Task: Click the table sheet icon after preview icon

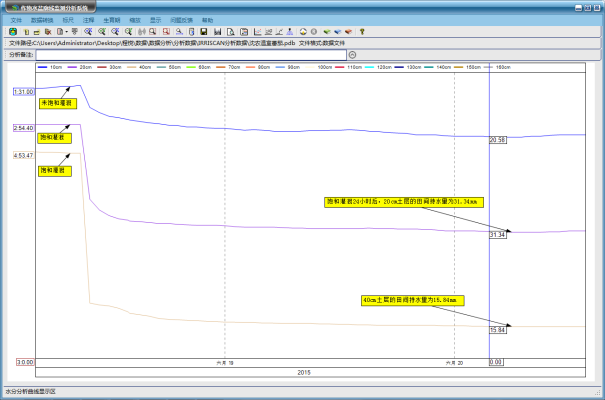Action: coord(244,32)
